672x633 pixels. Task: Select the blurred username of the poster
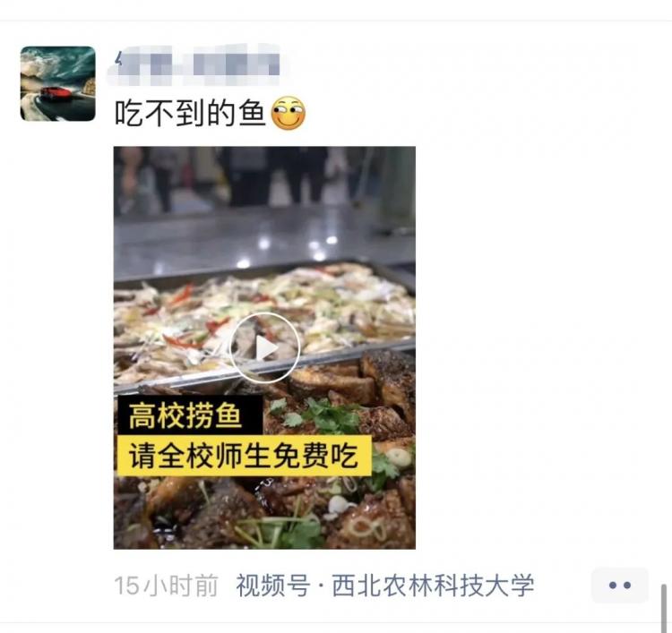[197, 65]
